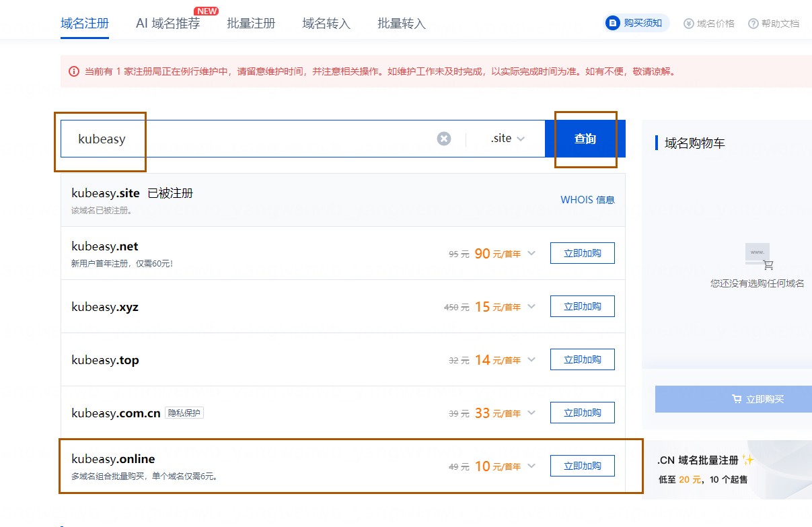Click the kubeasy.top domain name

tap(105, 360)
